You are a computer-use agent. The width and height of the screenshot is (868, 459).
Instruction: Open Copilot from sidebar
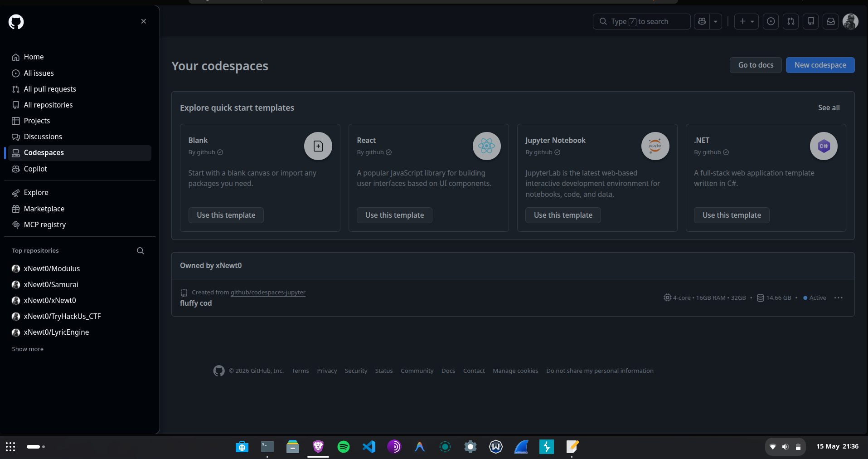[x=80, y=169]
